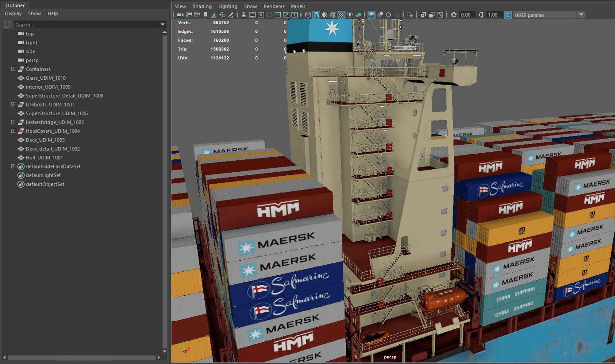The height and width of the screenshot is (364, 615).
Task: Select Glass_UDIM_1010 mesh in Outliner
Action: pyautogui.click(x=46, y=78)
